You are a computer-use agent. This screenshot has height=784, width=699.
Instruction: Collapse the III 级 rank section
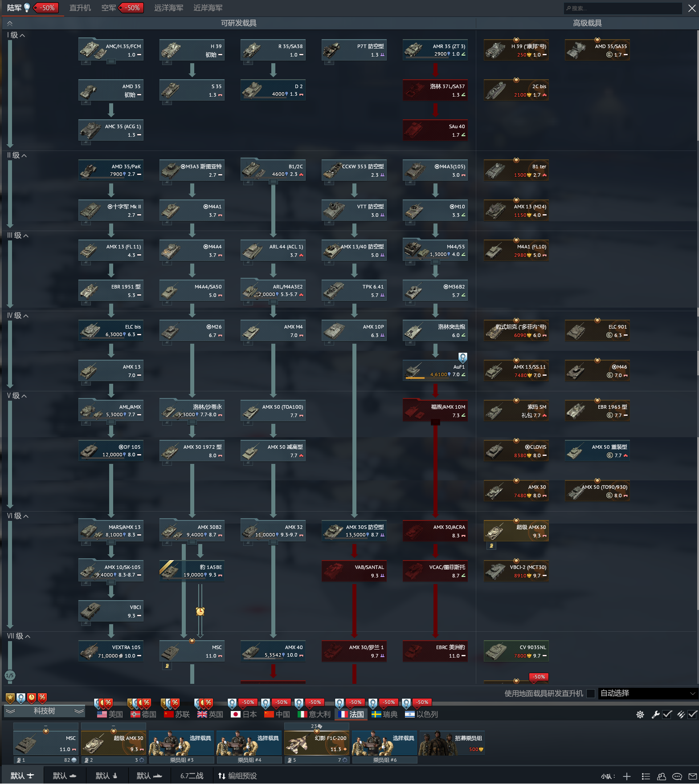coord(18,236)
